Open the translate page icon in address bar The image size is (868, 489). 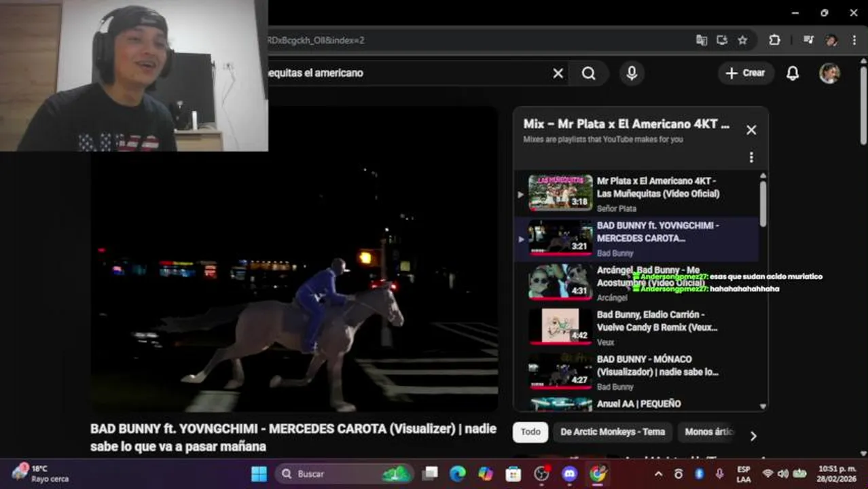(x=702, y=40)
